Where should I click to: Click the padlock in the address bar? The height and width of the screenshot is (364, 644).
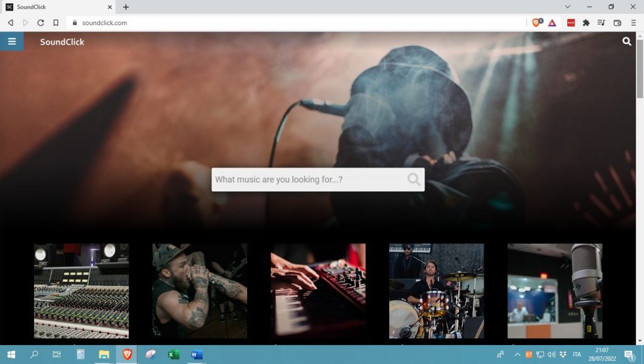[74, 22]
